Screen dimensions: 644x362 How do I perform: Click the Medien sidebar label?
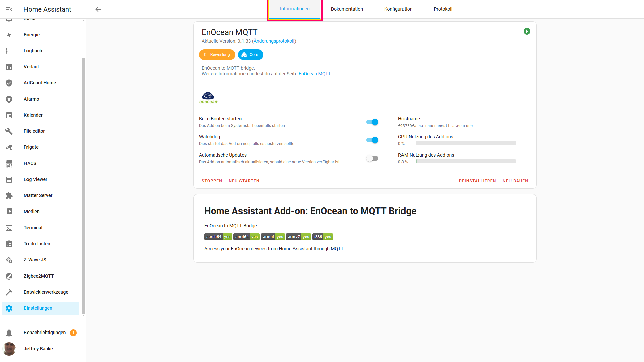click(32, 212)
